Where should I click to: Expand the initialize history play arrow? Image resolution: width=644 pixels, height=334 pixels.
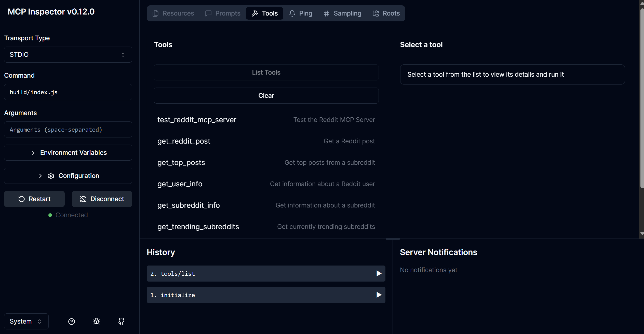click(379, 295)
